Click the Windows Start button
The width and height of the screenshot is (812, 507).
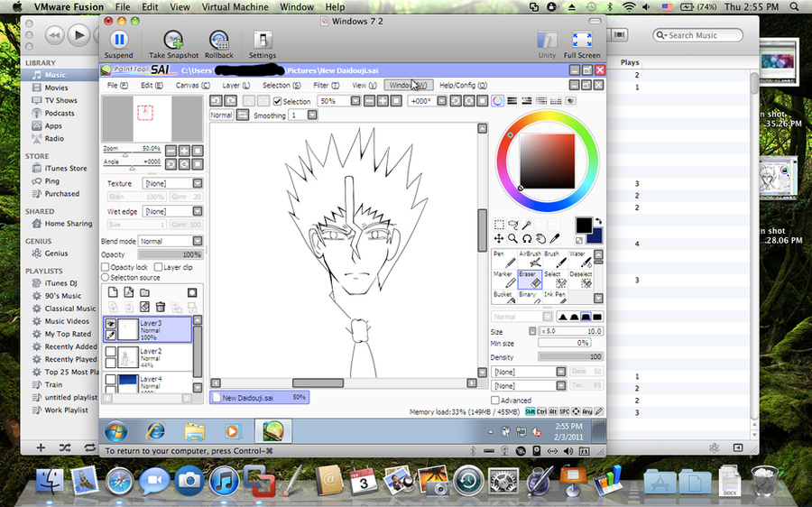coord(116,431)
